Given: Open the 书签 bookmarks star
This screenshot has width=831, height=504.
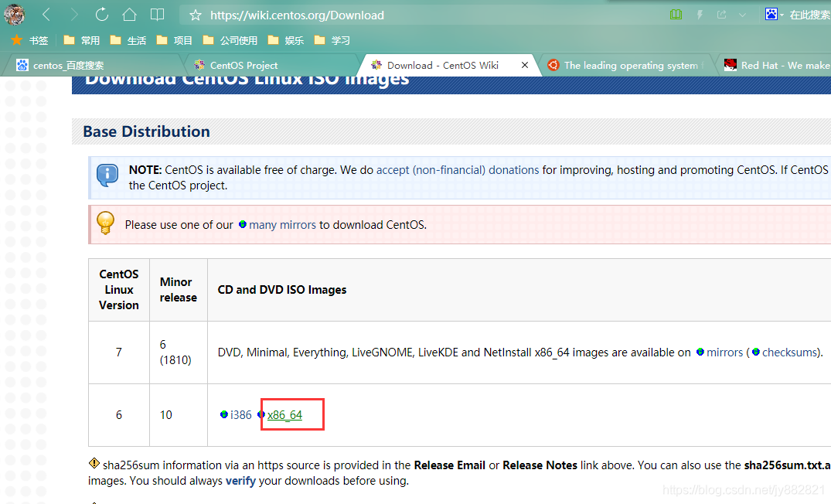Looking at the screenshot, I should click(29, 40).
